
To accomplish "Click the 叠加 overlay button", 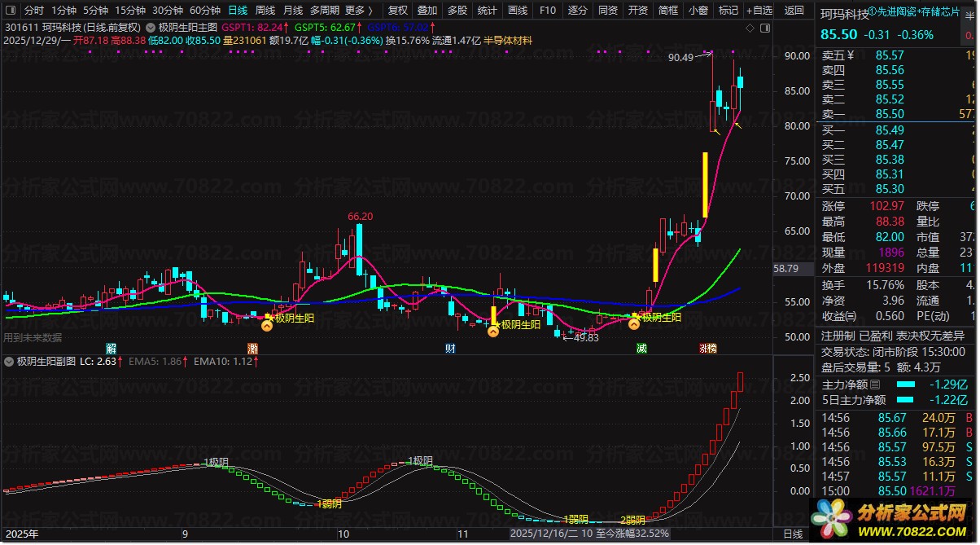I will coord(427,11).
